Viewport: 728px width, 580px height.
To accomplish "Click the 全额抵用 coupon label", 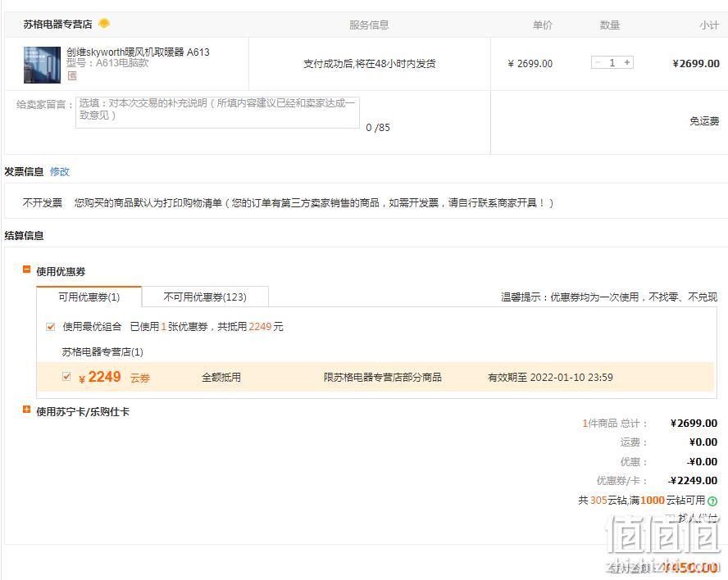I will (221, 378).
